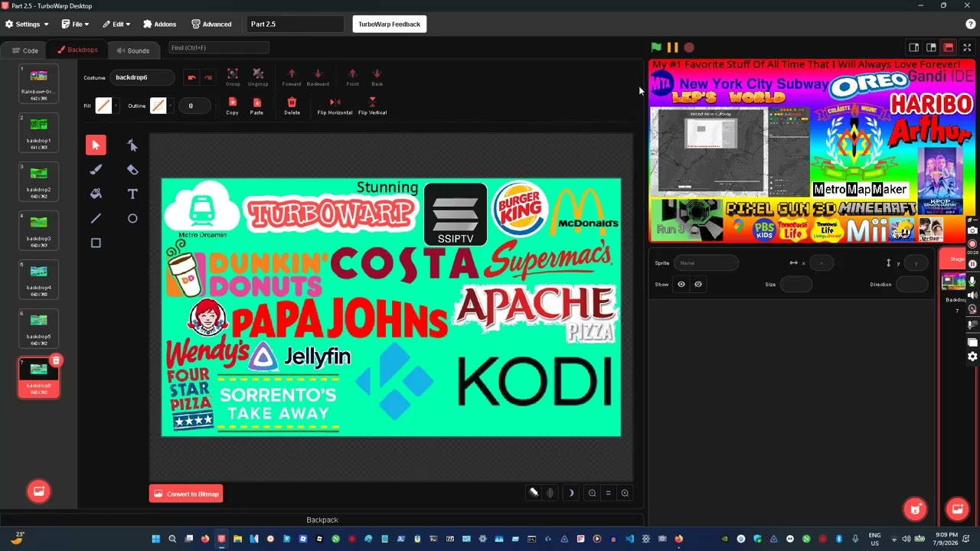Zoom in on the paint canvas

click(x=626, y=494)
